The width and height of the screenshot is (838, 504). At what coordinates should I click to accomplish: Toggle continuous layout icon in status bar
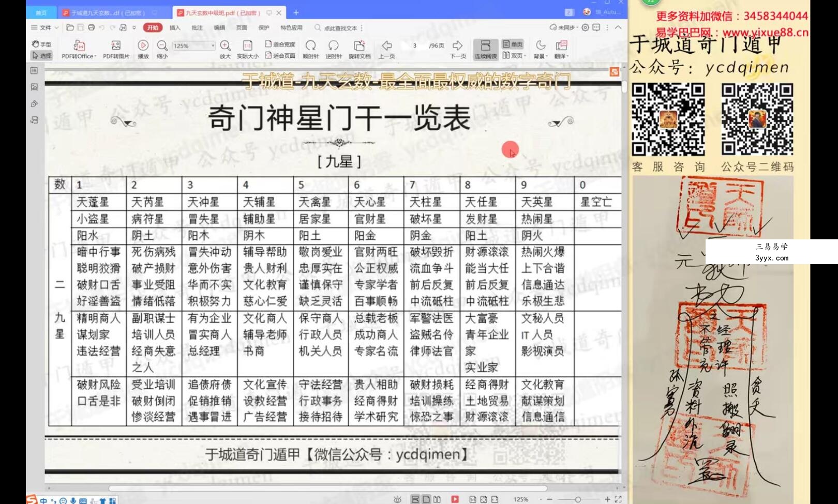pos(415,499)
